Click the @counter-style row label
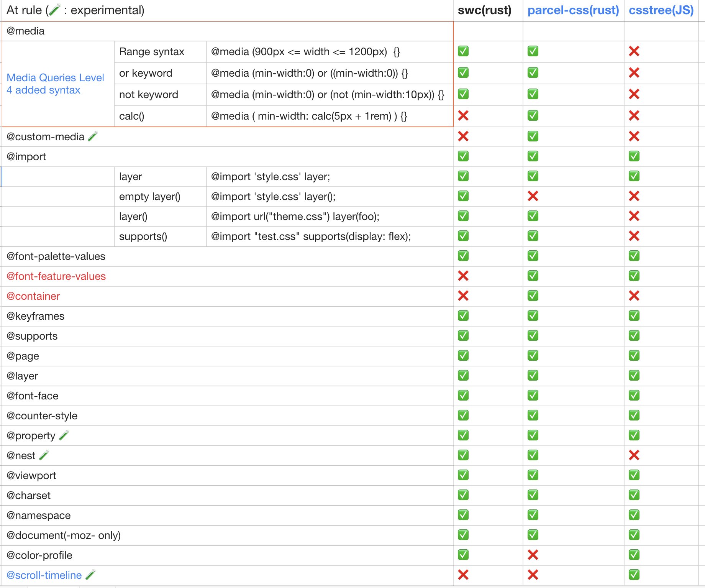Screen dimensions: 705x588 pos(42,416)
